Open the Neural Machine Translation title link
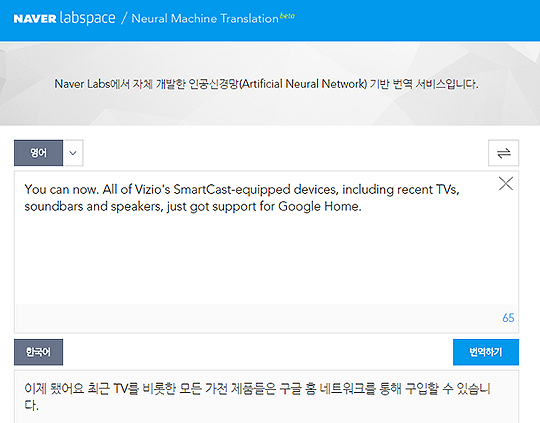 tap(205, 19)
